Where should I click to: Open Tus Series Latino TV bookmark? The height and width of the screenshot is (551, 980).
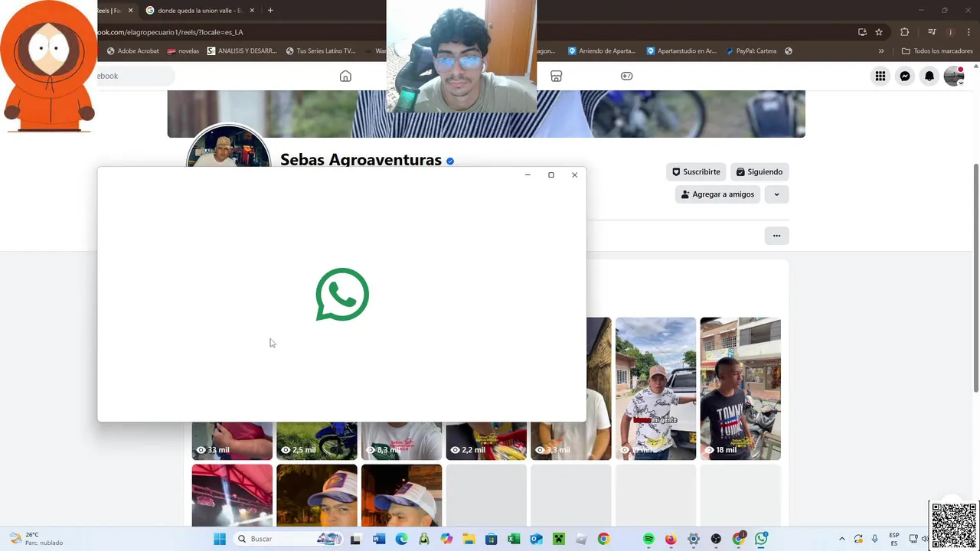tap(321, 51)
